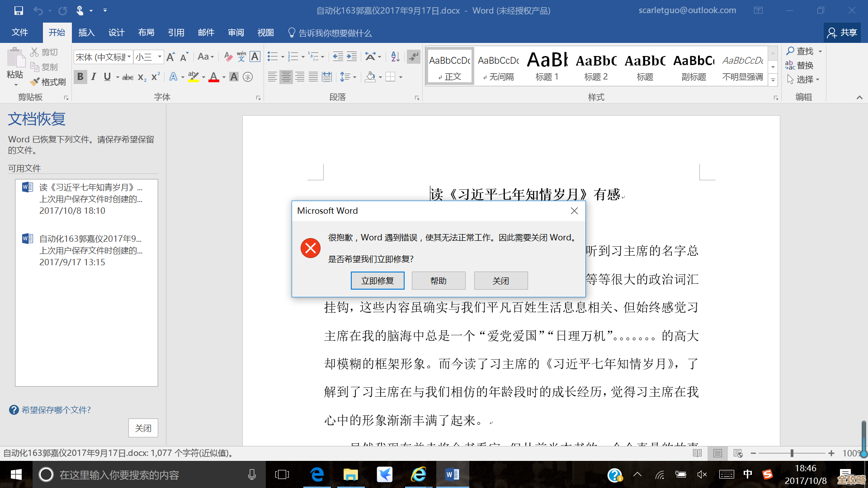
Task: Toggle paragraph marks visibility
Action: 413,56
